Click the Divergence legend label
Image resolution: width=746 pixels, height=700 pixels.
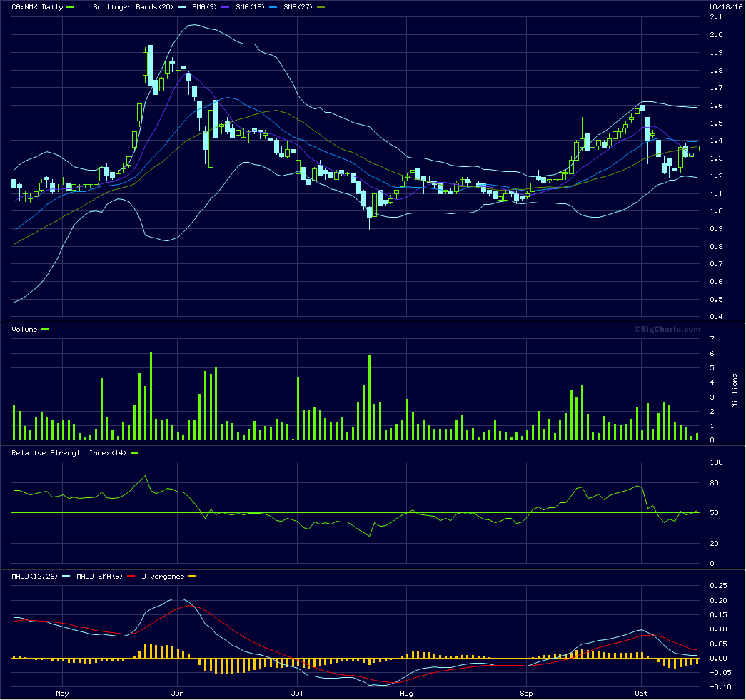click(x=163, y=577)
